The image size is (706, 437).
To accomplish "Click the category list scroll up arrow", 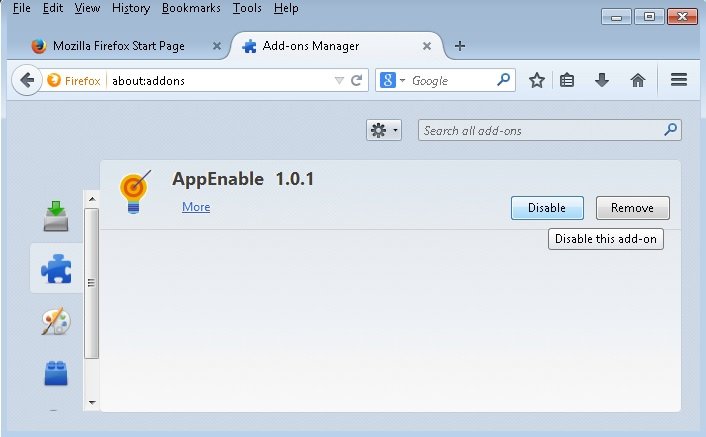I will (92, 199).
